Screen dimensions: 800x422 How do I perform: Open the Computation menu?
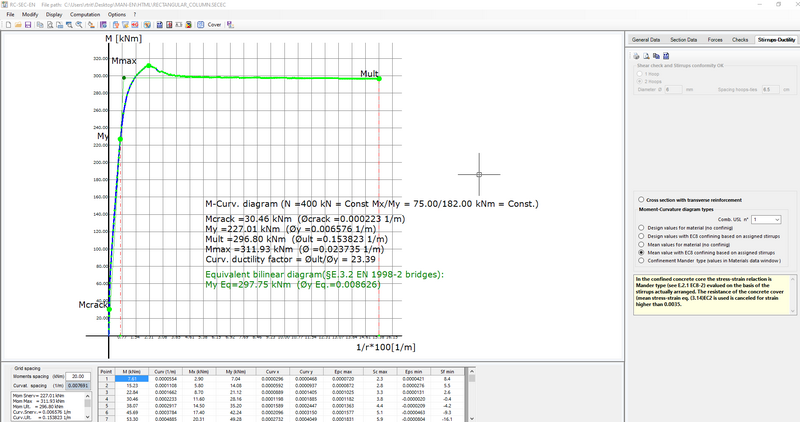coord(85,14)
